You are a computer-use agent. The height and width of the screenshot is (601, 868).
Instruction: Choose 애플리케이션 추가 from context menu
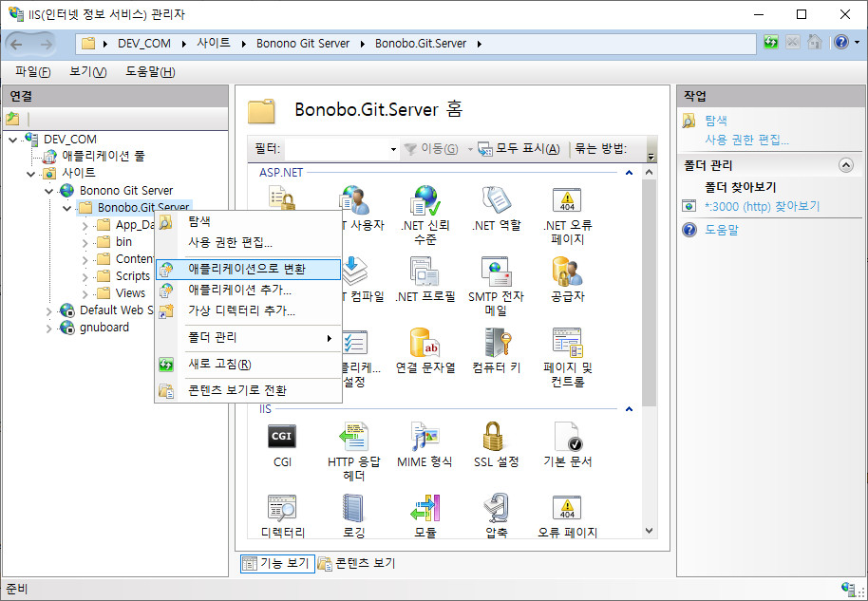pyautogui.click(x=248, y=290)
